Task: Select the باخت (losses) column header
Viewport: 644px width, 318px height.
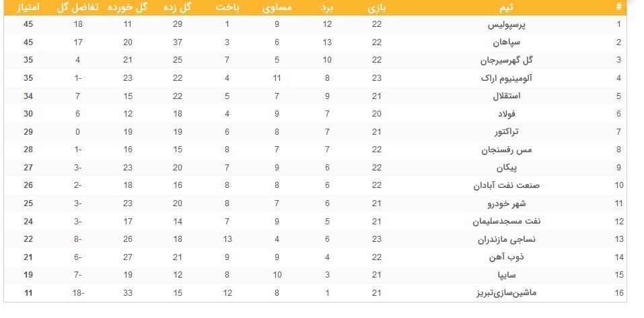Action: pos(227,7)
